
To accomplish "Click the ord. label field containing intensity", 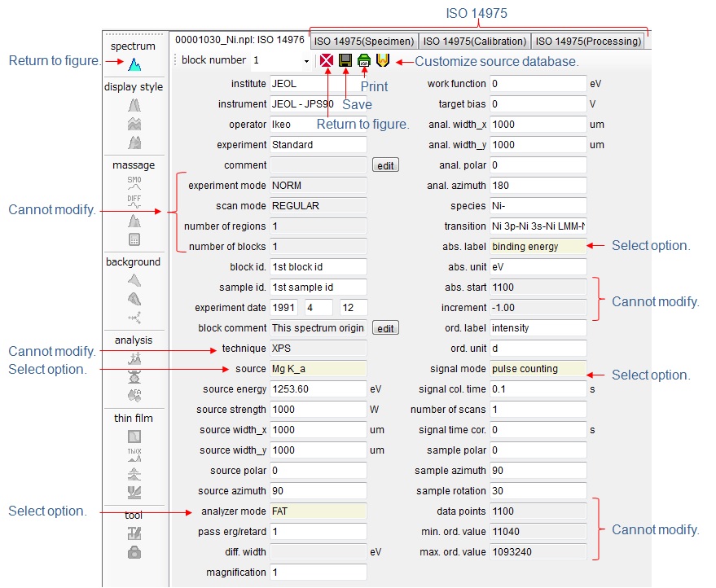I will click(x=538, y=328).
